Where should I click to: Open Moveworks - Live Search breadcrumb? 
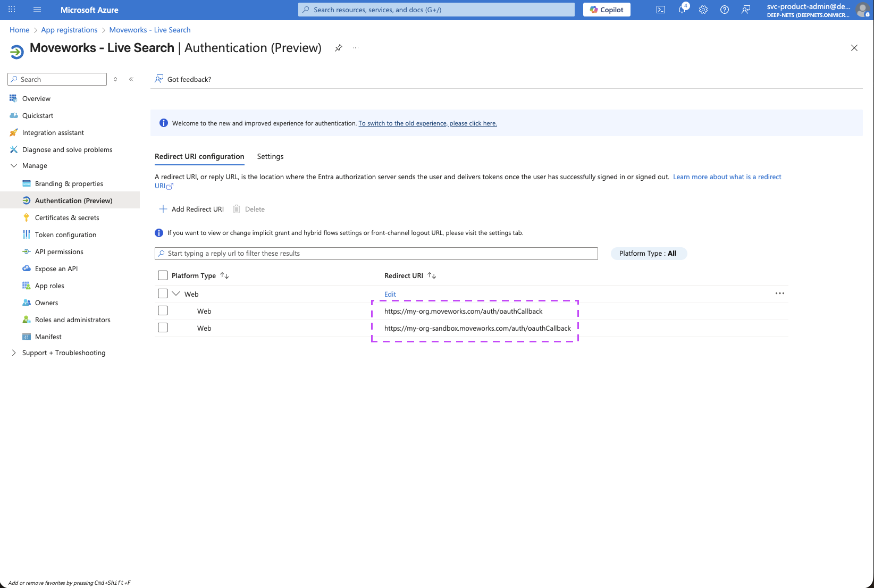pos(150,30)
